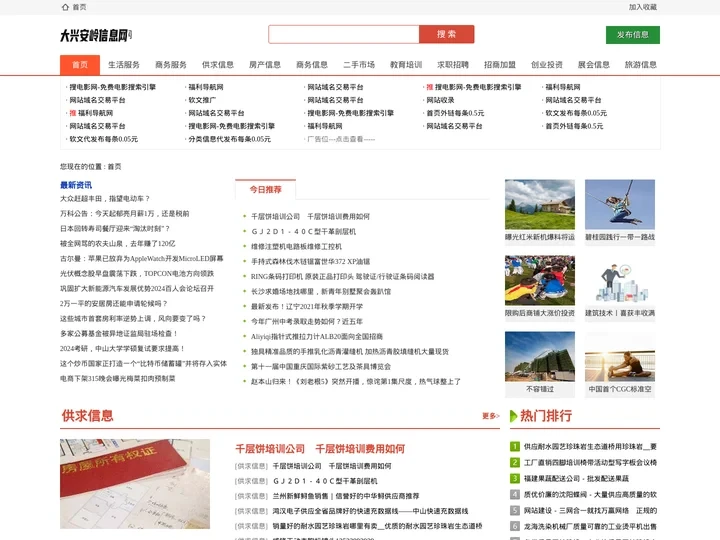Open news about 2024考研 中山大学
720x540 pixels.
click(x=122, y=349)
